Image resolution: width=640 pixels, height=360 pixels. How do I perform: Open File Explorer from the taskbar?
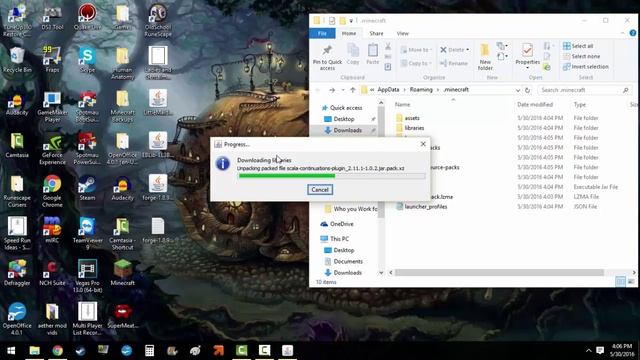(34, 351)
